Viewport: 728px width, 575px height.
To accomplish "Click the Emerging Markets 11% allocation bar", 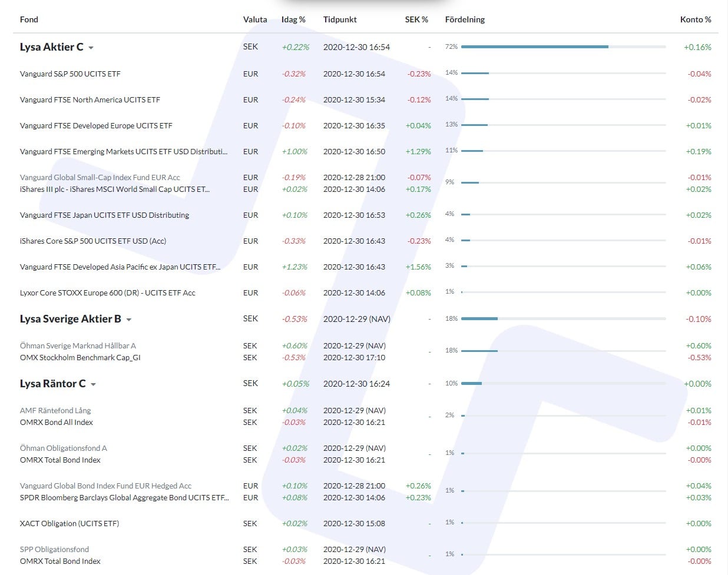I will click(x=564, y=151).
